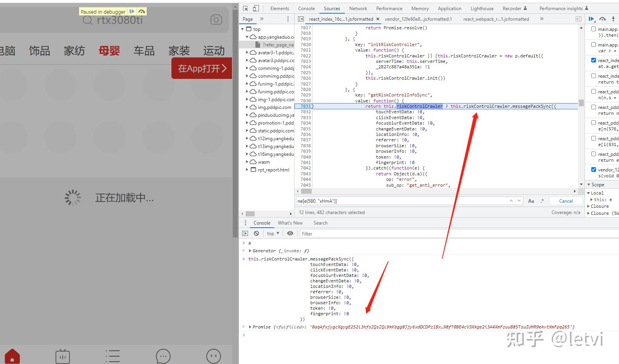The height and width of the screenshot is (364, 619).
Task: Collapse the top frame in the Page tree
Action: click(243, 29)
